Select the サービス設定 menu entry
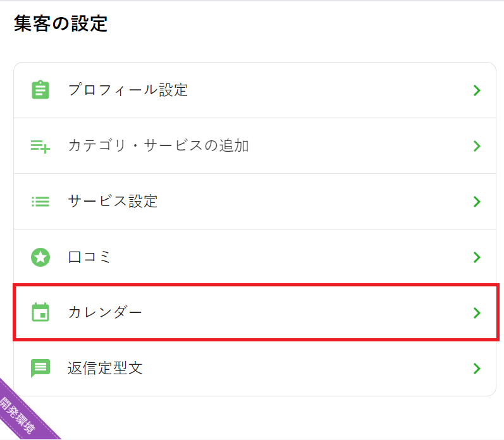Image resolution: width=504 pixels, height=440 pixels. coord(113,202)
